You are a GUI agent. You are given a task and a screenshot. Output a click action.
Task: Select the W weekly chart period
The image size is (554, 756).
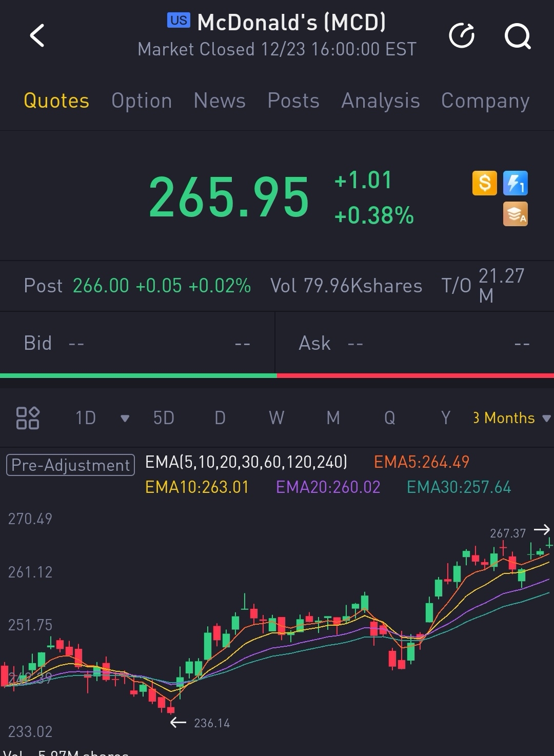point(276,418)
